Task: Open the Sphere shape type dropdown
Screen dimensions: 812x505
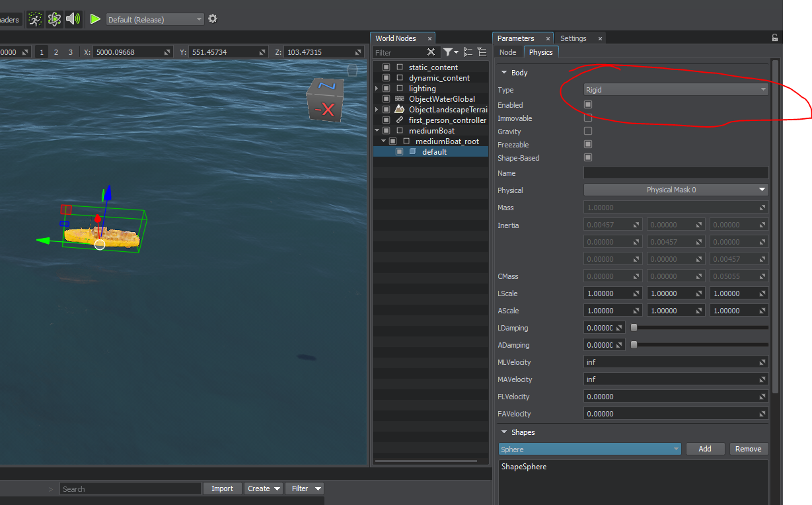Action: tap(589, 449)
